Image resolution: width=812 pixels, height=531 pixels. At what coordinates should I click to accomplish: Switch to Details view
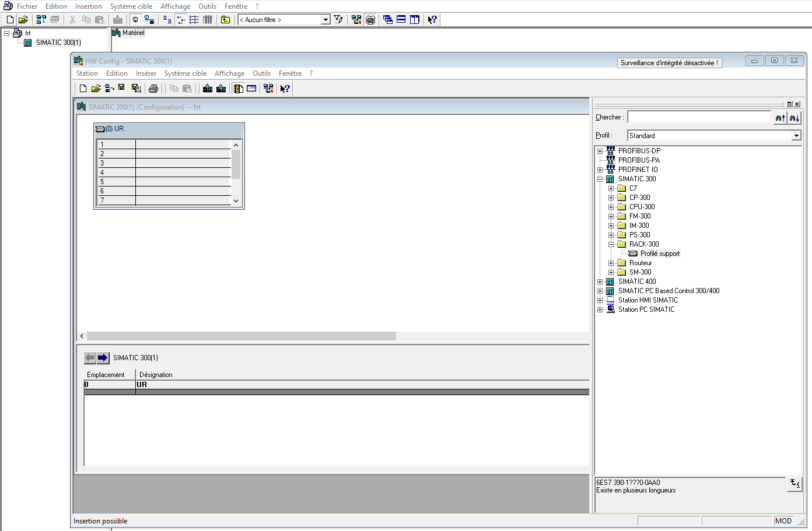[x=208, y=19]
